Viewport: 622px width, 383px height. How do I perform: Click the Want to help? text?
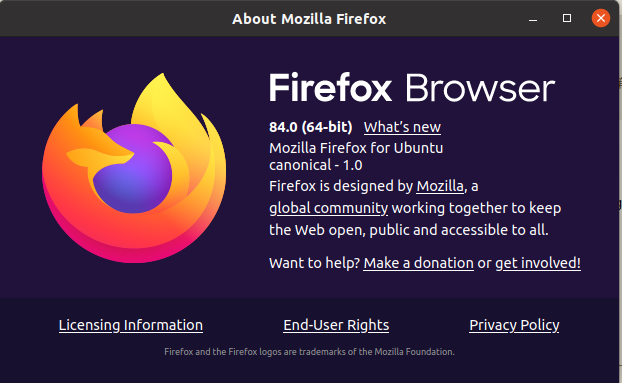pyautogui.click(x=314, y=263)
